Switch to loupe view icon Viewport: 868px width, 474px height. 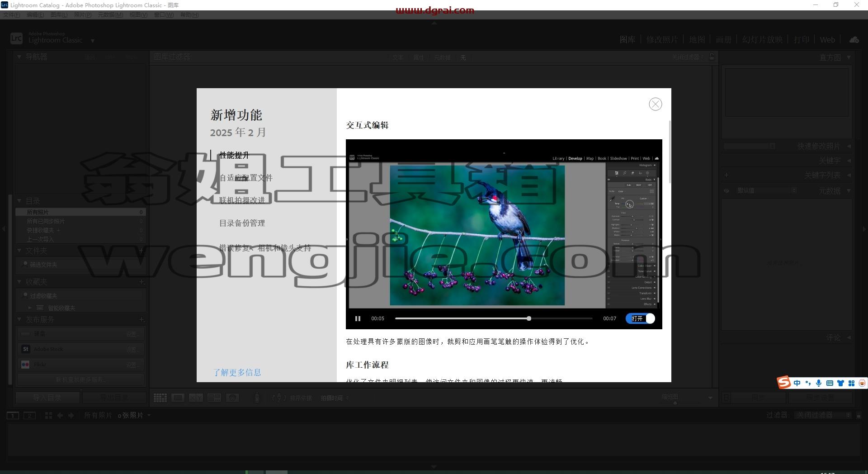tap(178, 398)
